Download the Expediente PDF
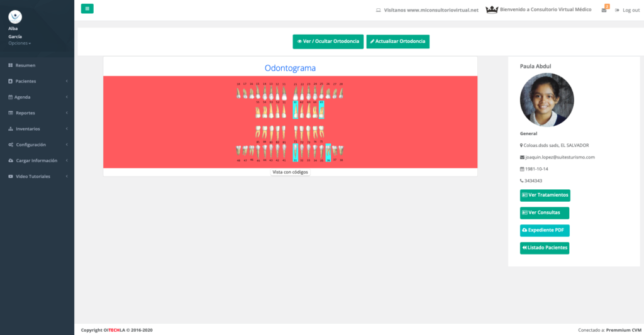 545,230
